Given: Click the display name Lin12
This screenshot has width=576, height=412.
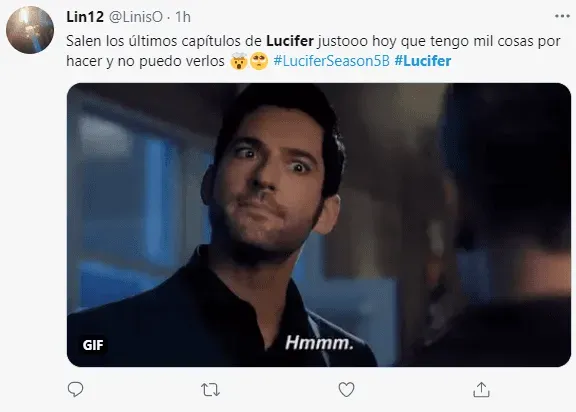Looking at the screenshot, I should pyautogui.click(x=85, y=17).
